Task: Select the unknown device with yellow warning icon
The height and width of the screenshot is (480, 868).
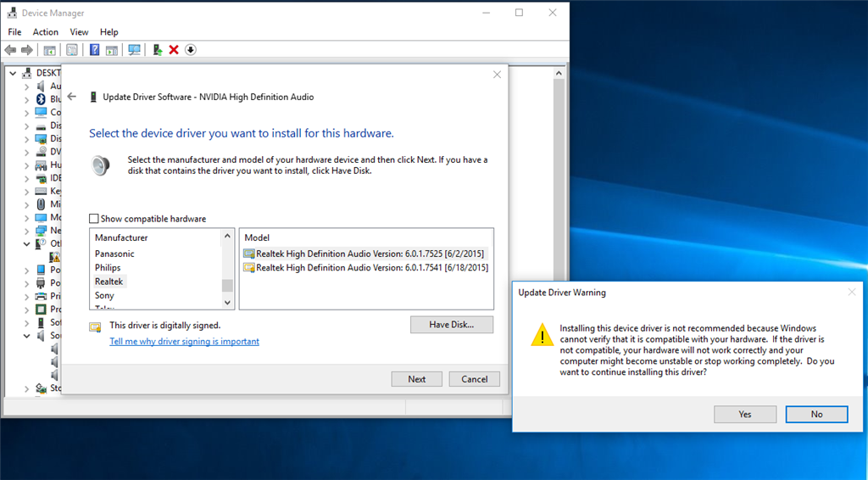Action: pyautogui.click(x=55, y=256)
